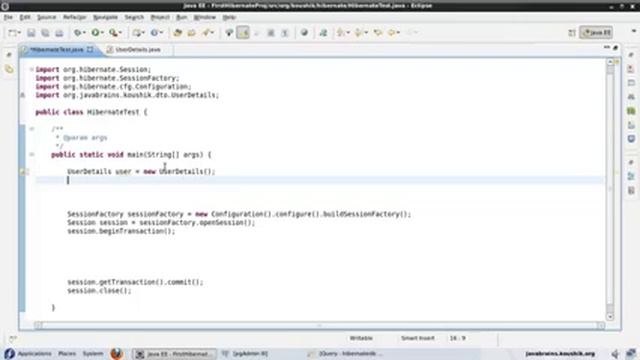The image size is (640, 360).
Task: Launch Firefox from the bottom panel
Action: [117, 353]
